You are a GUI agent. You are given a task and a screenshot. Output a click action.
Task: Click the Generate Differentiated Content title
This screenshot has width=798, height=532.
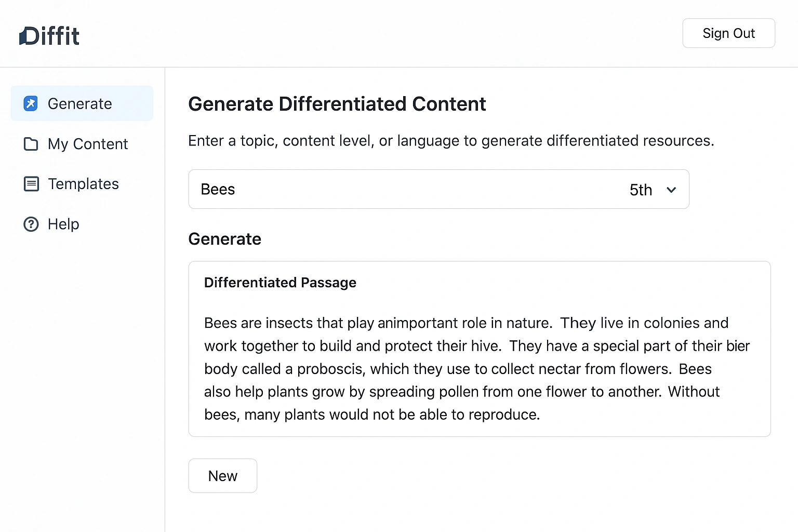pyautogui.click(x=337, y=104)
